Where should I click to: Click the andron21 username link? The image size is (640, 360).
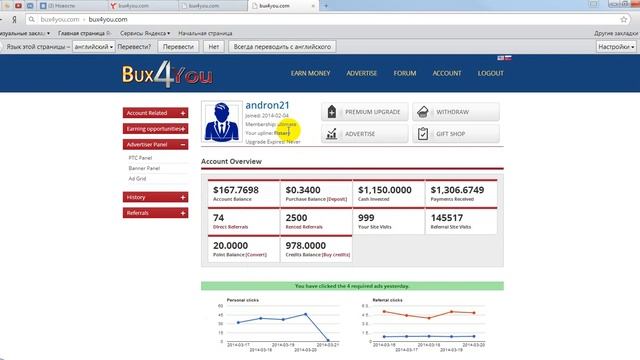click(267, 105)
